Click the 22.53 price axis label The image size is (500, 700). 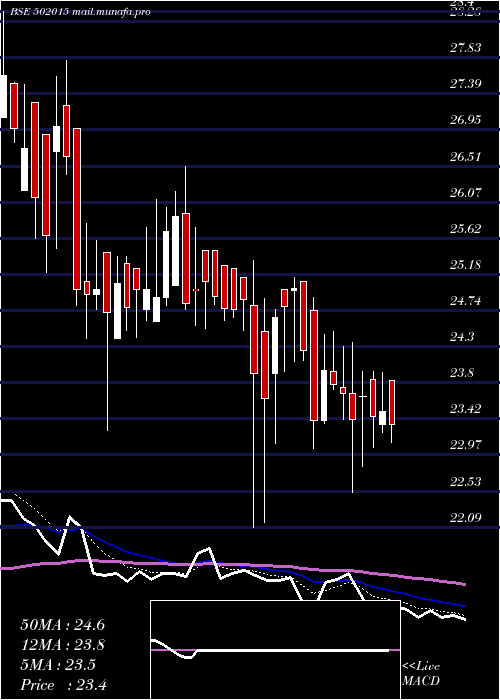465,481
